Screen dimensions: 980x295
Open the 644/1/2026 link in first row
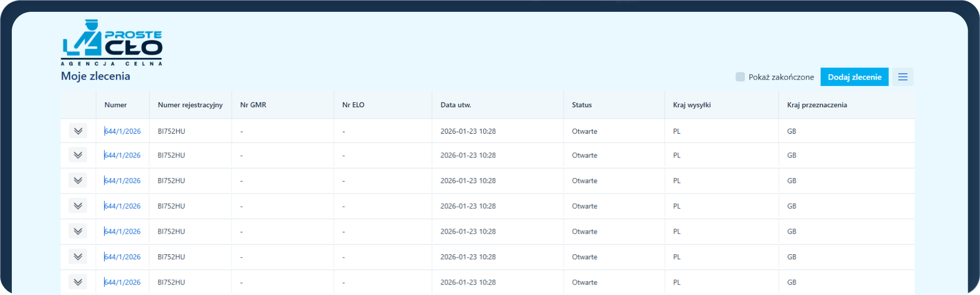tap(122, 131)
